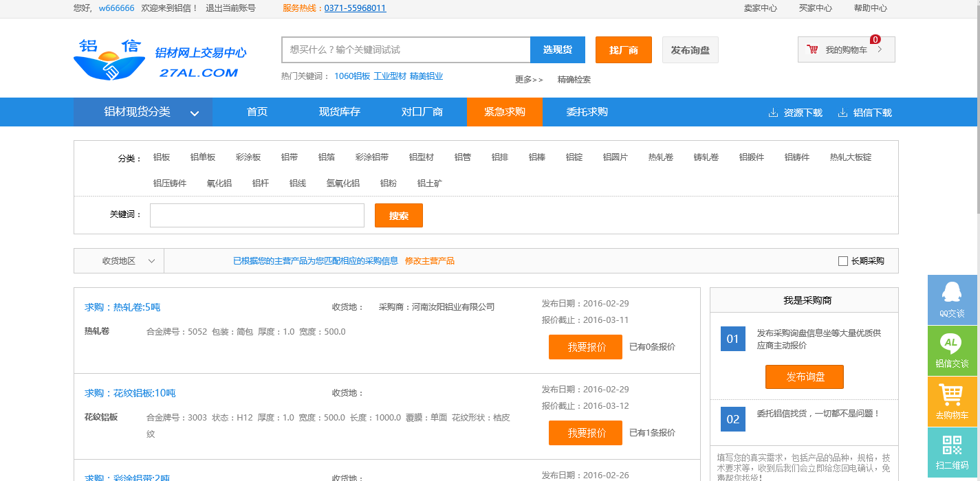980x481 pixels.
Task: Open 现货库存 tab
Action: 340,112
